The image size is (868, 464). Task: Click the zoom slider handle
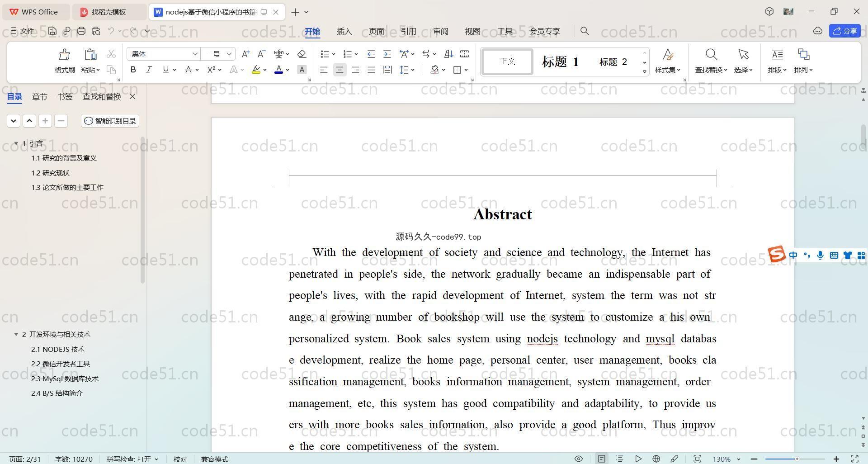tap(797, 459)
